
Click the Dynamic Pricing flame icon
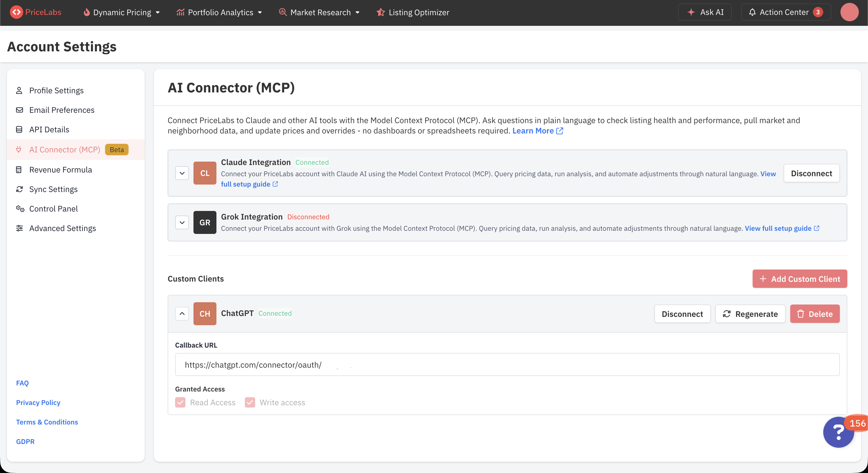(x=87, y=12)
